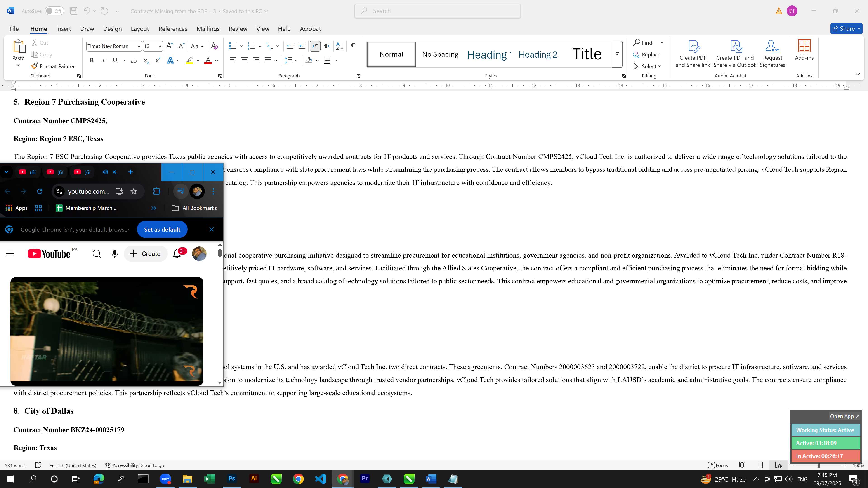The width and height of the screenshot is (868, 488).
Task: Click YouTube Create button
Action: tap(146, 254)
